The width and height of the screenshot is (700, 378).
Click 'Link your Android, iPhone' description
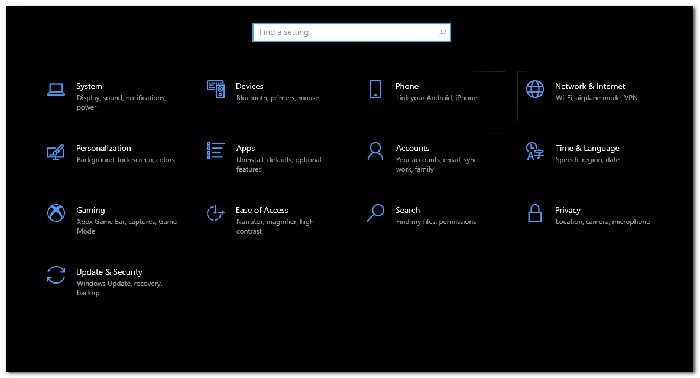click(x=437, y=98)
